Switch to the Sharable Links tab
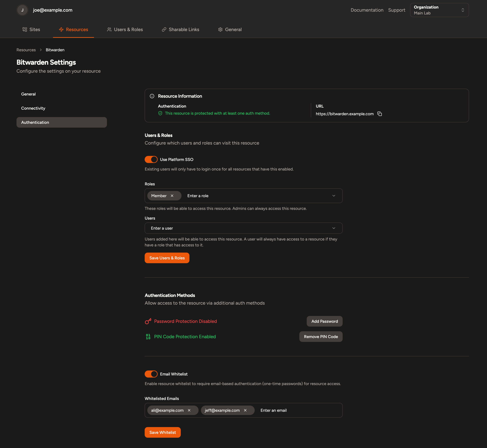Viewport: 487px width, 448px height. pyautogui.click(x=180, y=30)
